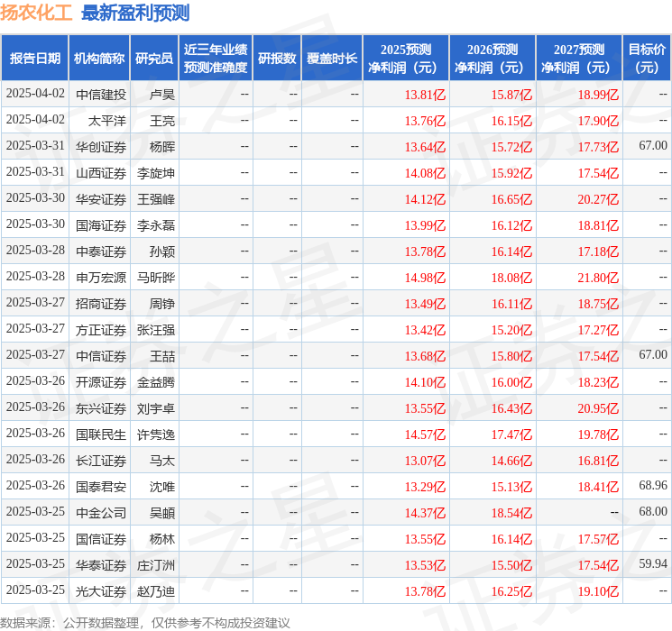Click the 目标价 column header

[x=646, y=59]
